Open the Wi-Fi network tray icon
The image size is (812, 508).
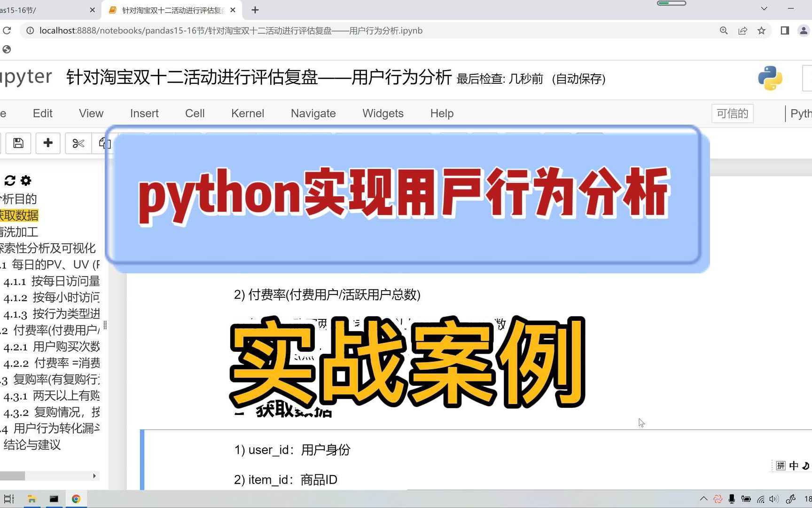(760, 499)
